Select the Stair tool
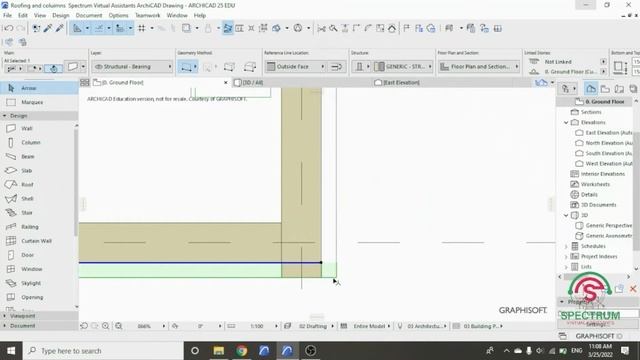Image resolution: width=640 pixels, height=360 pixels. tap(37, 213)
